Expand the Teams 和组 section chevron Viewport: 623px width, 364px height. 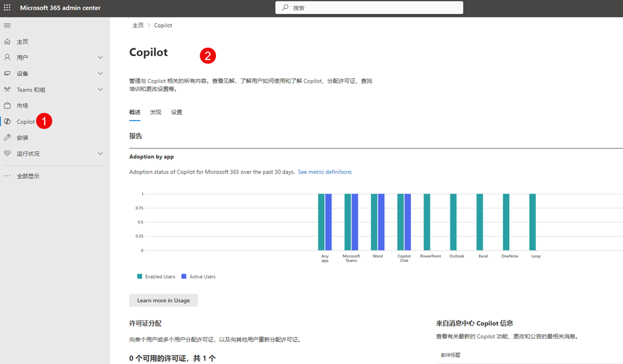click(100, 90)
